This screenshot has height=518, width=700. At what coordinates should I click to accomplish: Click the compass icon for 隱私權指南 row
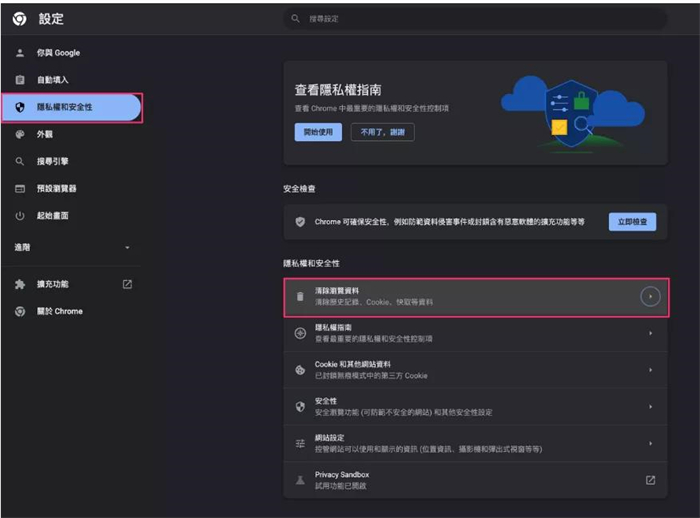[x=300, y=333]
